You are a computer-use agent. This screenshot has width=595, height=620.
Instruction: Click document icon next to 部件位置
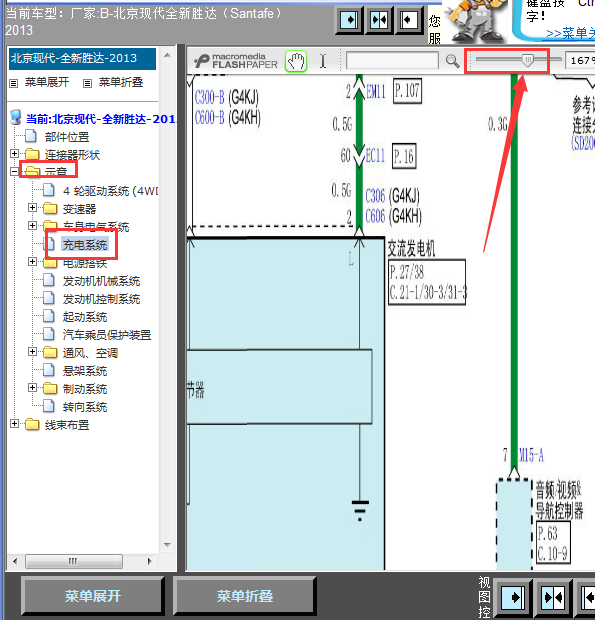click(x=30, y=136)
